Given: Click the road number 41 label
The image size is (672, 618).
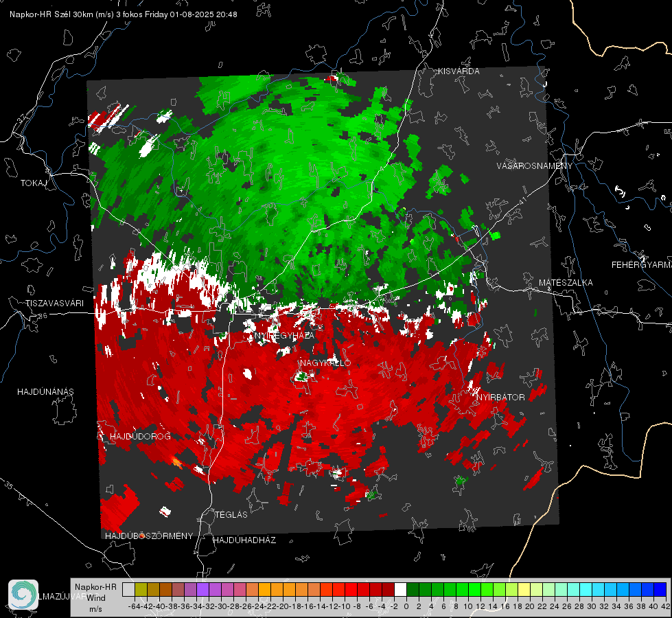Looking at the screenshot, I should tap(522, 201).
